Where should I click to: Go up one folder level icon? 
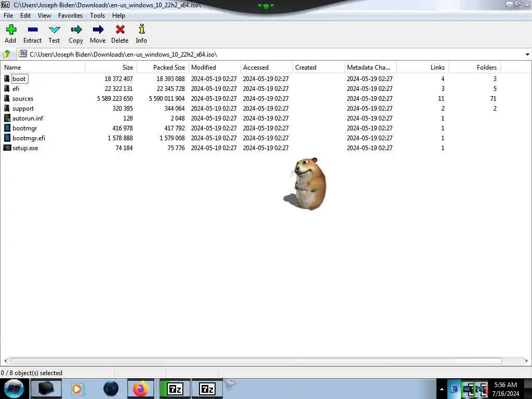click(6, 54)
